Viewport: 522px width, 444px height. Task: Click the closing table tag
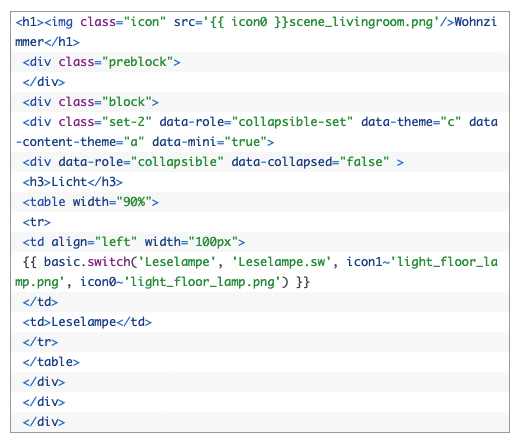tap(51, 362)
